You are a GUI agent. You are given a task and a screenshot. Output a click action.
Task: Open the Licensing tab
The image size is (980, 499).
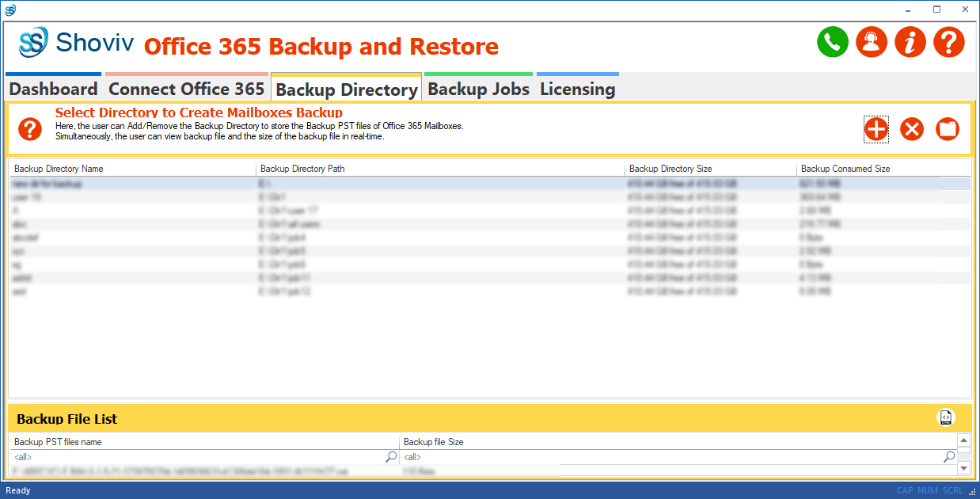click(578, 89)
